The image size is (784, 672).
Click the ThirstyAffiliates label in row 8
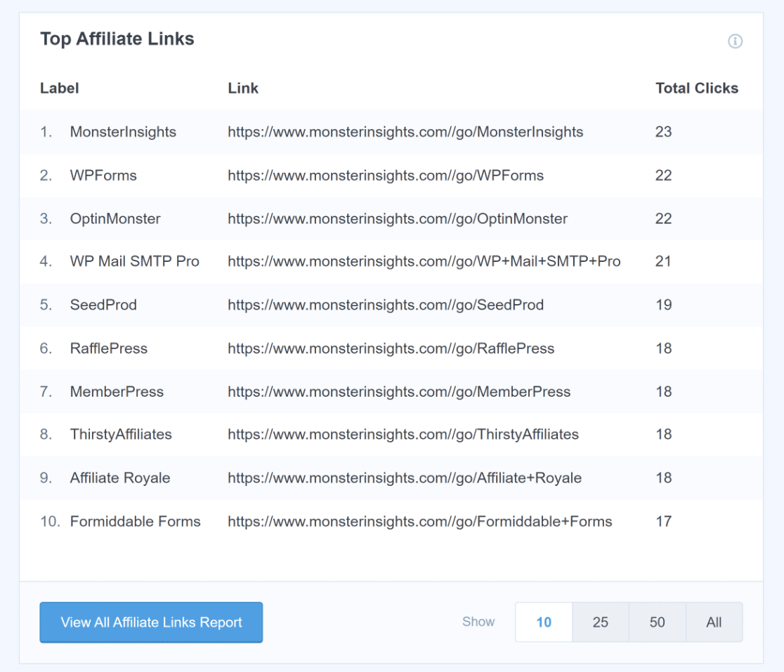coord(121,435)
